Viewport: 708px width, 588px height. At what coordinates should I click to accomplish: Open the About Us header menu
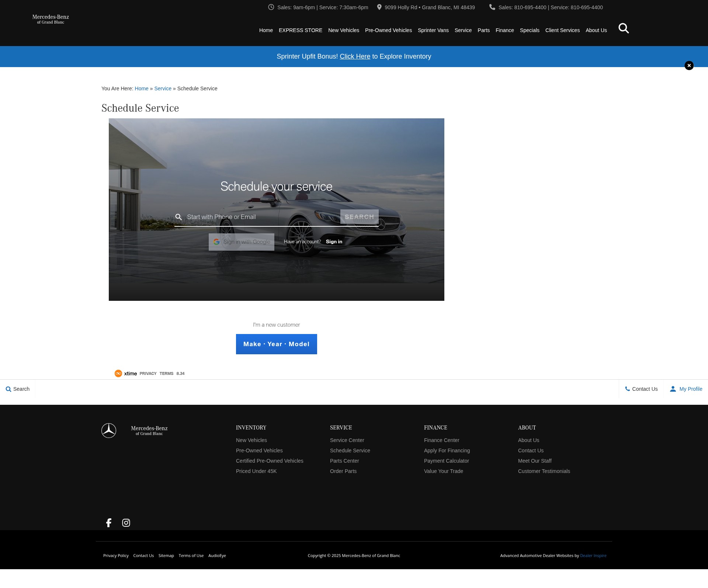(x=596, y=30)
